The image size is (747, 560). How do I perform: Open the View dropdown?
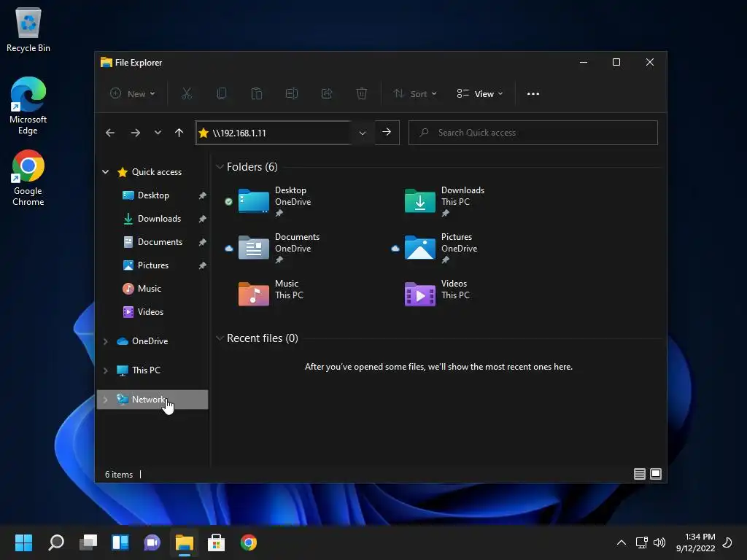click(x=480, y=94)
